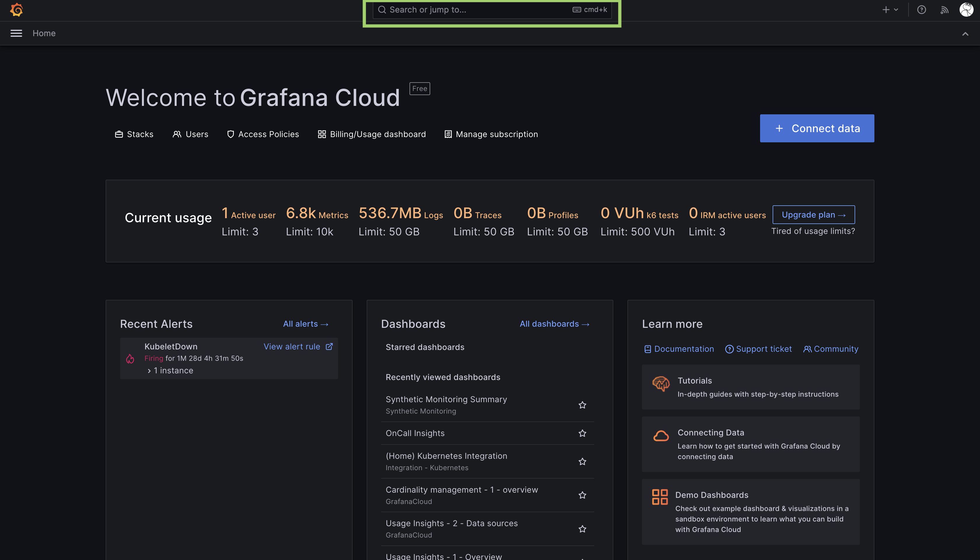980x560 pixels.
Task: Open View alert rule link
Action: (x=292, y=346)
